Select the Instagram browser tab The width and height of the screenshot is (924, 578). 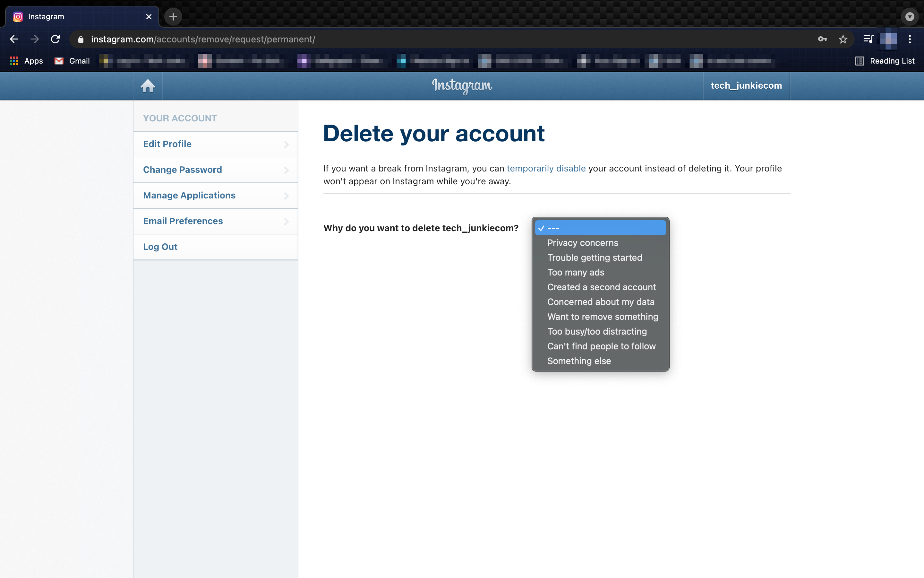pos(82,17)
